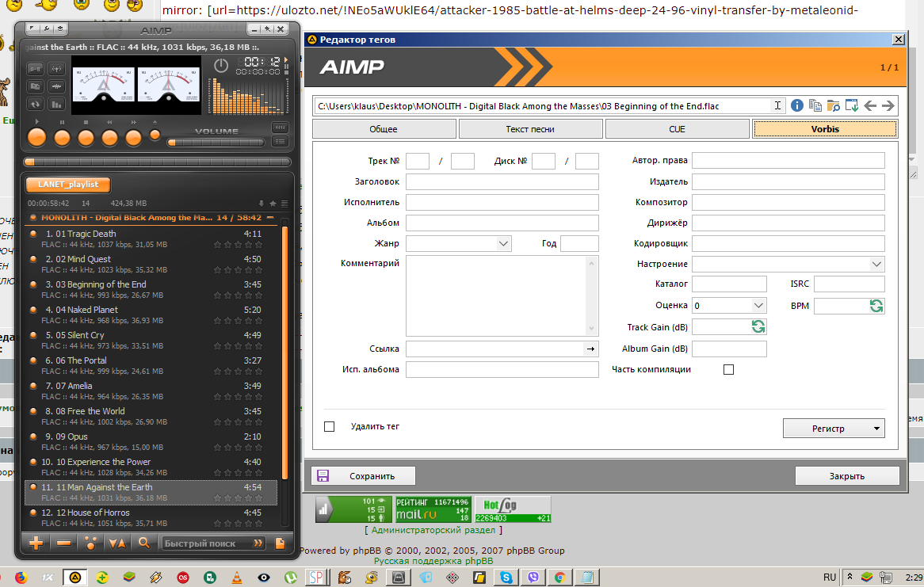Seek on the track position bar
The height and width of the screenshot is (587, 924).
tap(157, 162)
